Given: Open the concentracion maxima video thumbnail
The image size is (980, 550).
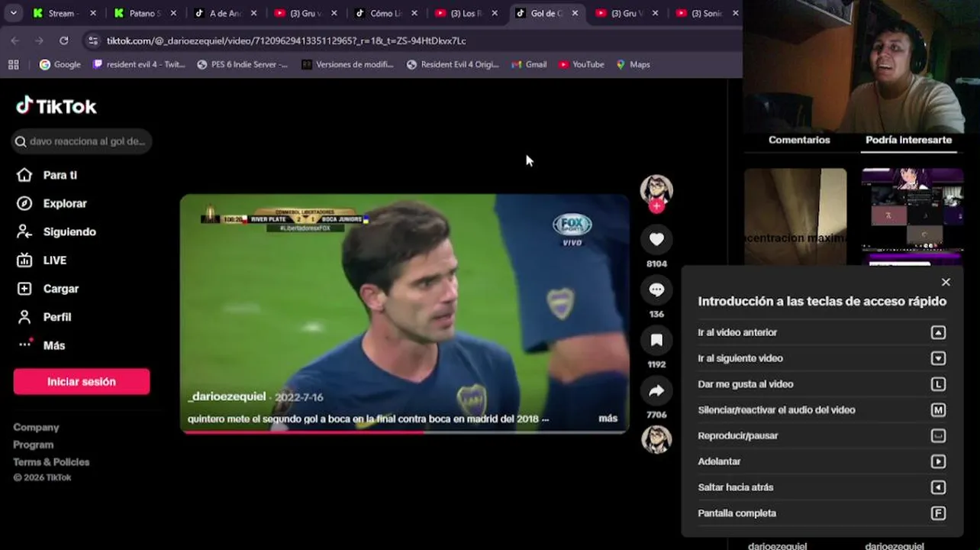Looking at the screenshot, I should click(795, 217).
